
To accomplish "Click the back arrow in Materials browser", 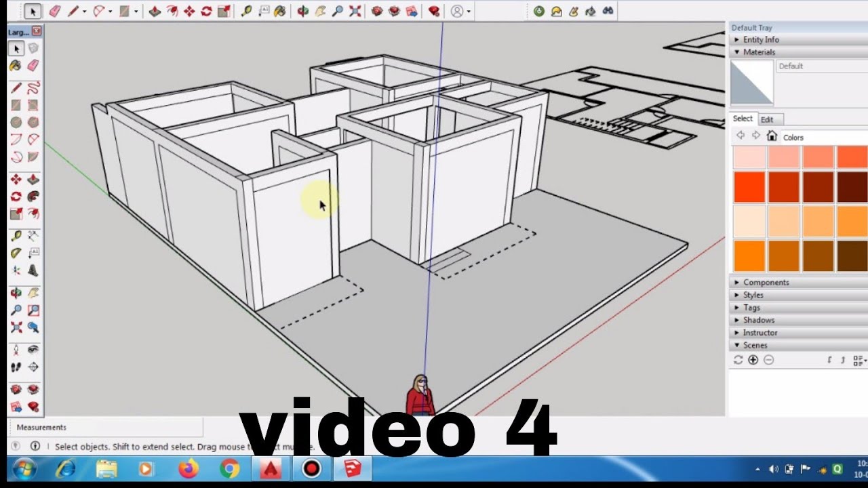I will (x=741, y=136).
